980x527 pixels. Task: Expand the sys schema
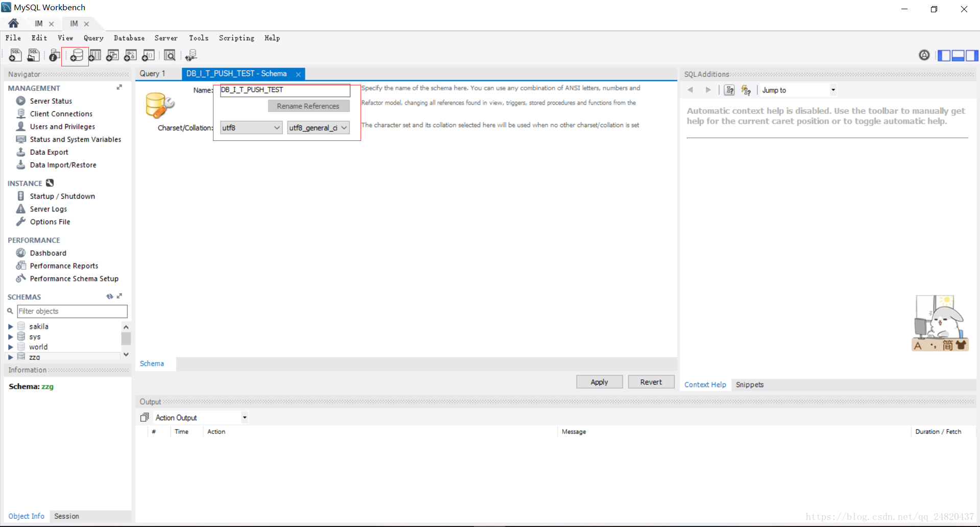click(10, 337)
